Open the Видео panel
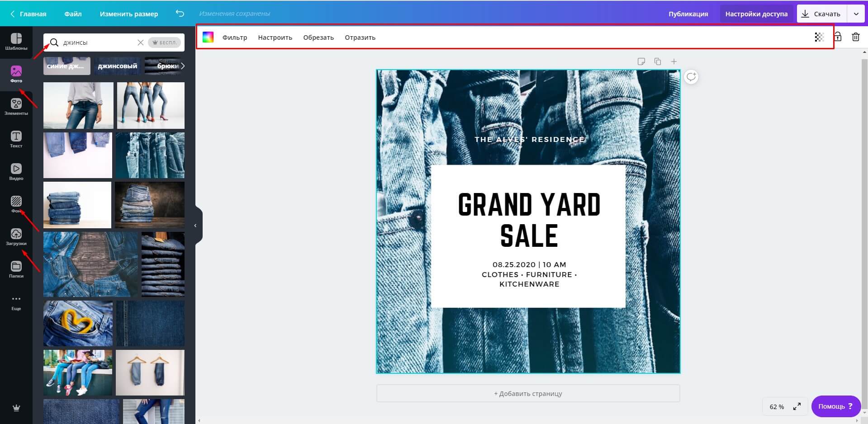The image size is (868, 424). 16,172
